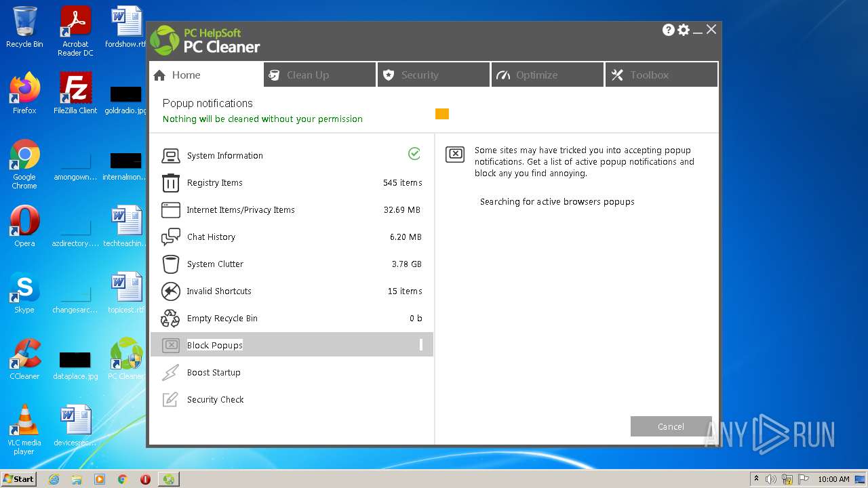Open Opera from the taskbar
868x488 pixels.
pos(145,479)
